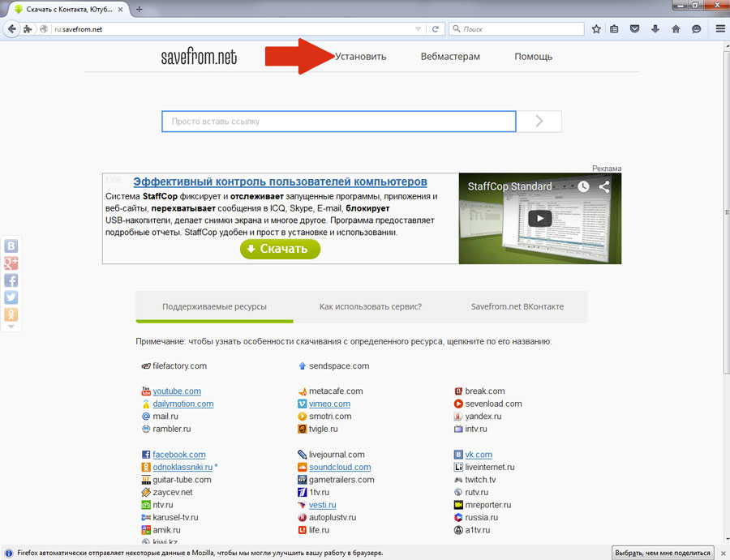Open the youtube.com link
The image size is (730, 560).
(177, 391)
